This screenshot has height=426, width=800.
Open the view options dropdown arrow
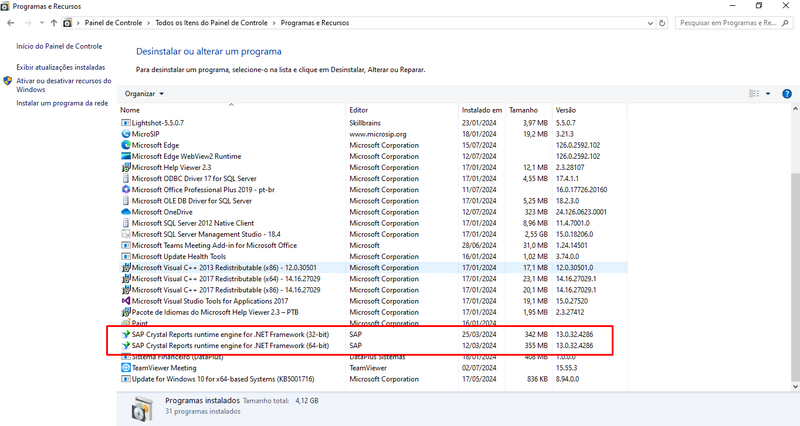click(768, 94)
